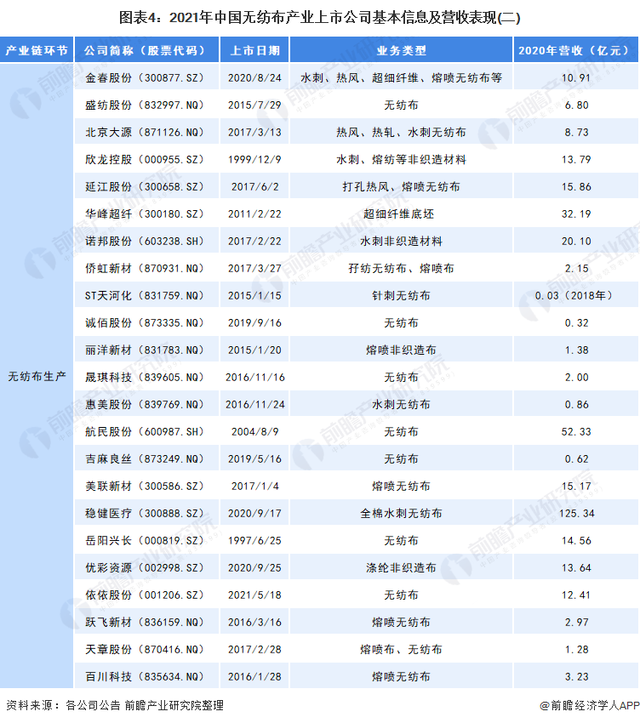Image resolution: width=640 pixels, height=723 pixels.
Task: Select revenue value 125.34
Action: click(x=576, y=513)
